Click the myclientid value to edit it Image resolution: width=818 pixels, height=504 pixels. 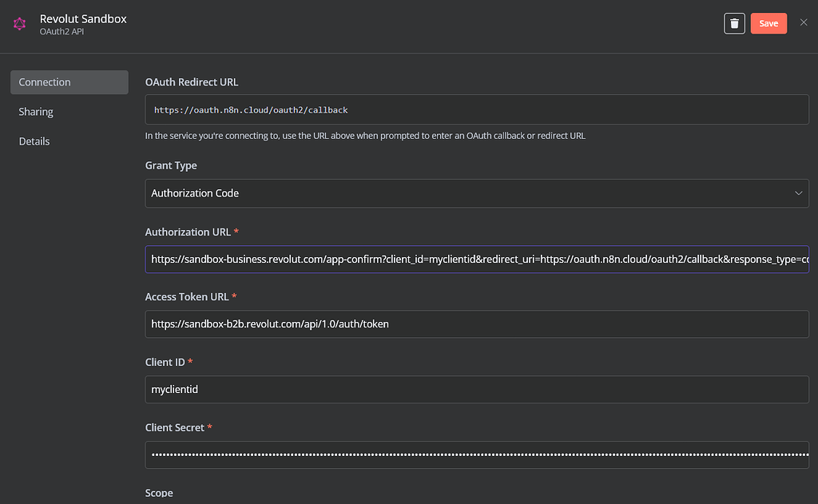pos(174,389)
